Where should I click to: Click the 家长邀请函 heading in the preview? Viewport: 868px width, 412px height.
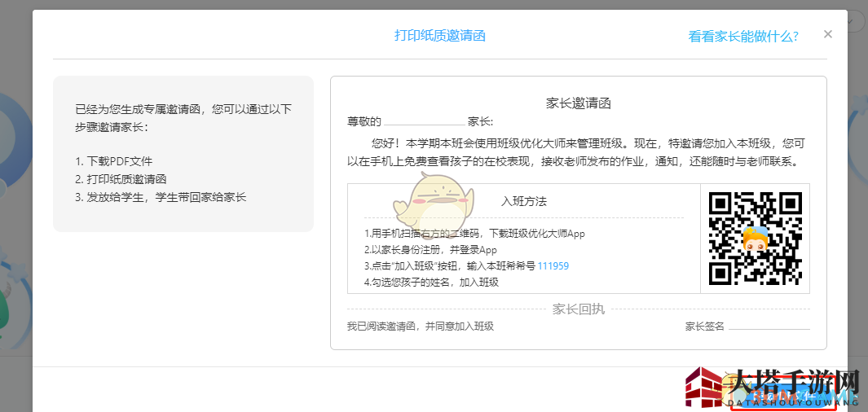(x=578, y=103)
